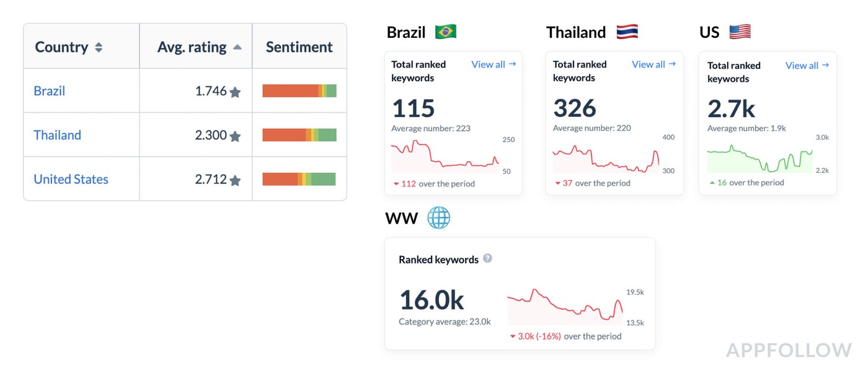Click the Brazil flag icon
This screenshot has width=868, height=373.
[x=446, y=32]
